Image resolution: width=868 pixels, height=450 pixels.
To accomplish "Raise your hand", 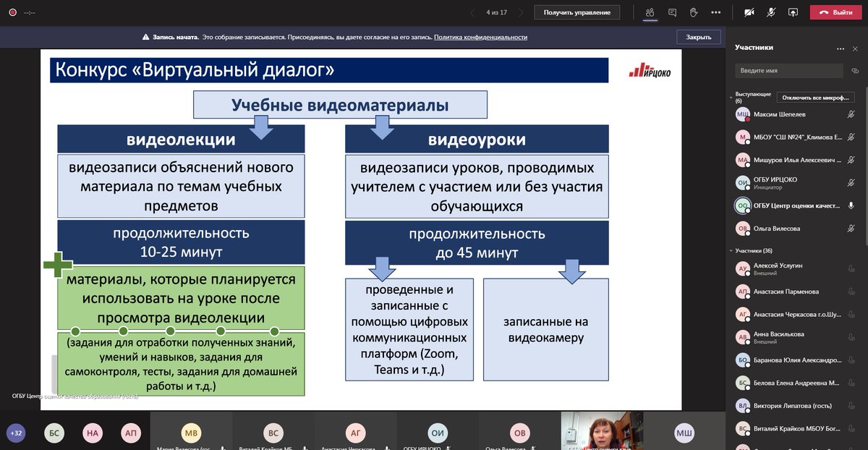I will 692,12.
